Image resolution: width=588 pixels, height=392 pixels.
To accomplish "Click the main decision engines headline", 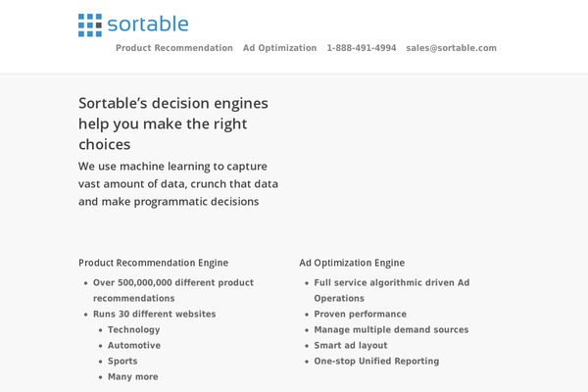I will coord(173,123).
